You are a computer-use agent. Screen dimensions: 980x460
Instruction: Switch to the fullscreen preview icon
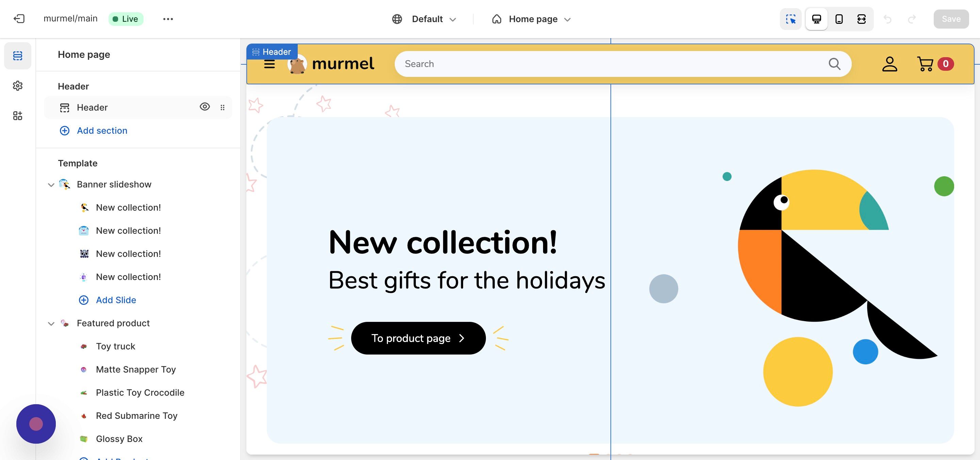coord(862,19)
